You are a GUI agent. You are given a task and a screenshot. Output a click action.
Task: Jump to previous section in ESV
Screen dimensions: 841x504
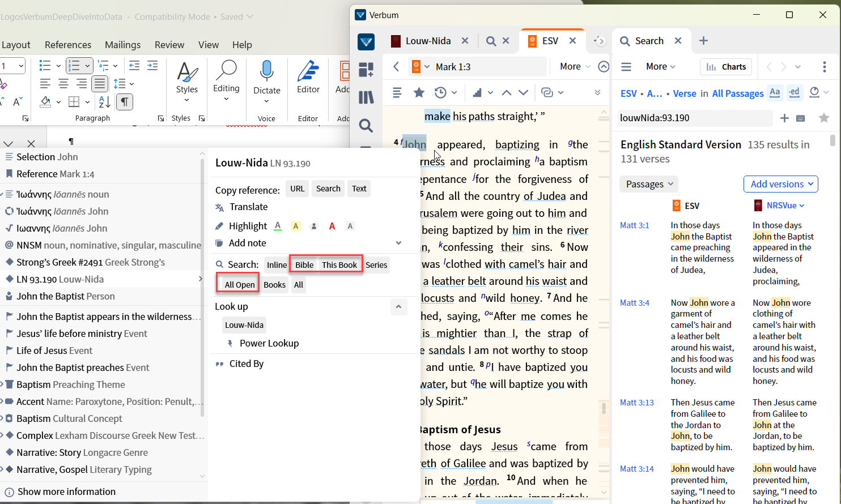507,92
